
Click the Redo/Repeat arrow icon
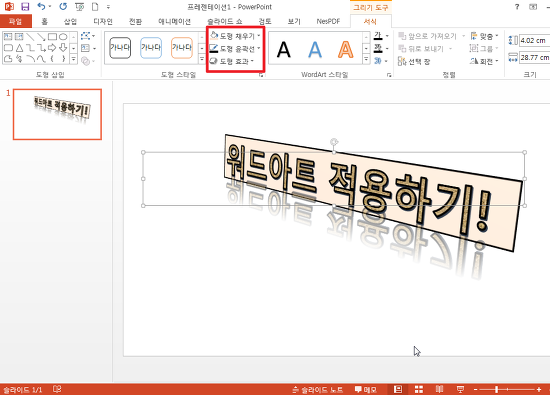point(63,6)
